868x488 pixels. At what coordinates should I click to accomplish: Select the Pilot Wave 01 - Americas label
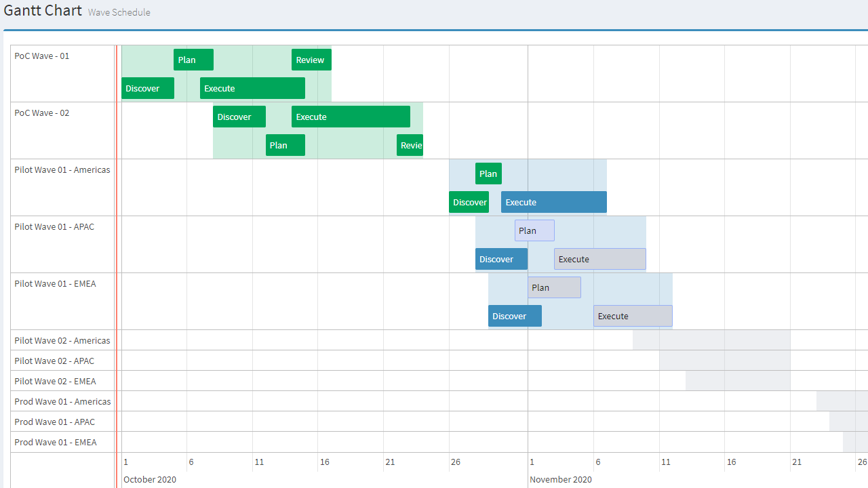[62, 169]
